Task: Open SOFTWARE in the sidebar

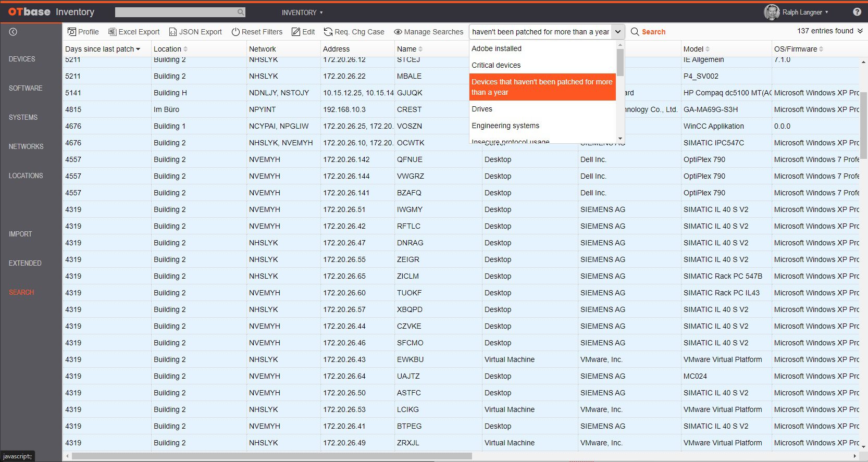Action: [x=26, y=88]
